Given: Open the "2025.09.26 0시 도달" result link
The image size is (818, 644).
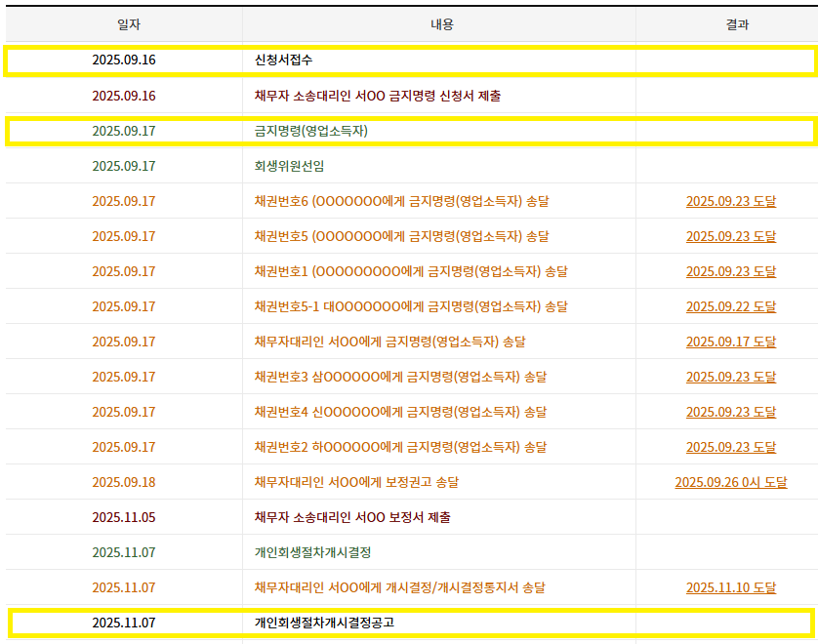Looking at the screenshot, I should (x=730, y=482).
